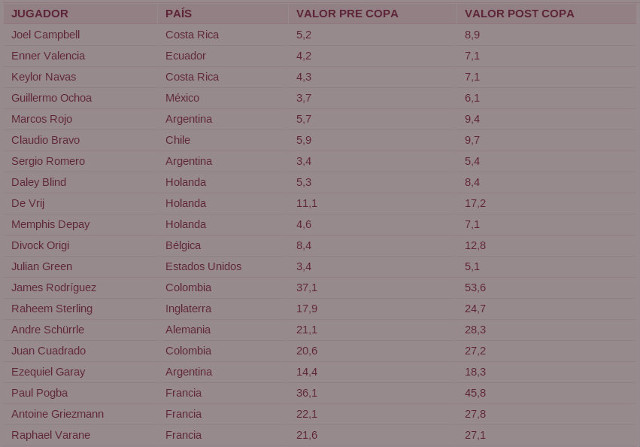Click the 11,1 pre-cup value for De Vrij
This screenshot has width=640, height=447.
pos(306,203)
